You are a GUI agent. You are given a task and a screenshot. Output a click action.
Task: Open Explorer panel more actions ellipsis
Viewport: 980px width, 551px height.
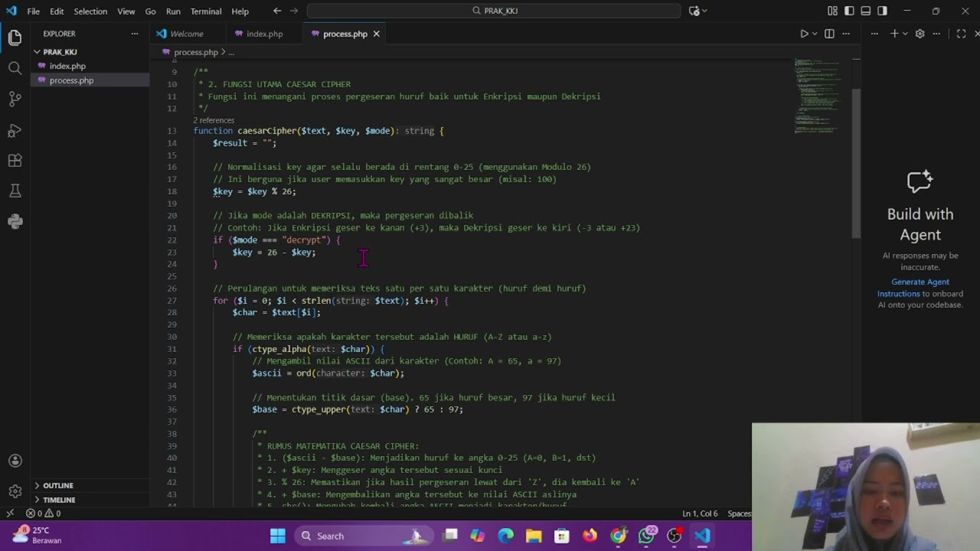pos(135,34)
